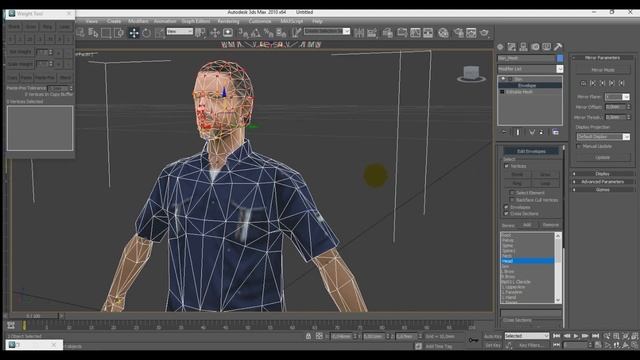Open the Motion command panel tab
Viewport: 640px width, 360px height.
[535, 47]
